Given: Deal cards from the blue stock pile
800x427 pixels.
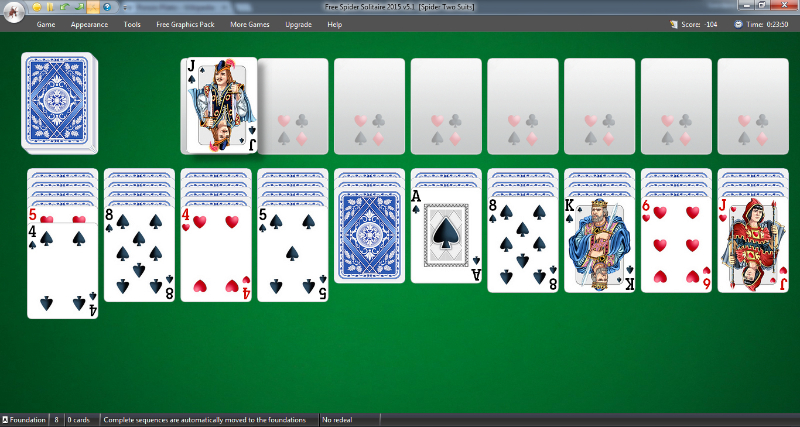Looking at the screenshot, I should coord(60,103).
